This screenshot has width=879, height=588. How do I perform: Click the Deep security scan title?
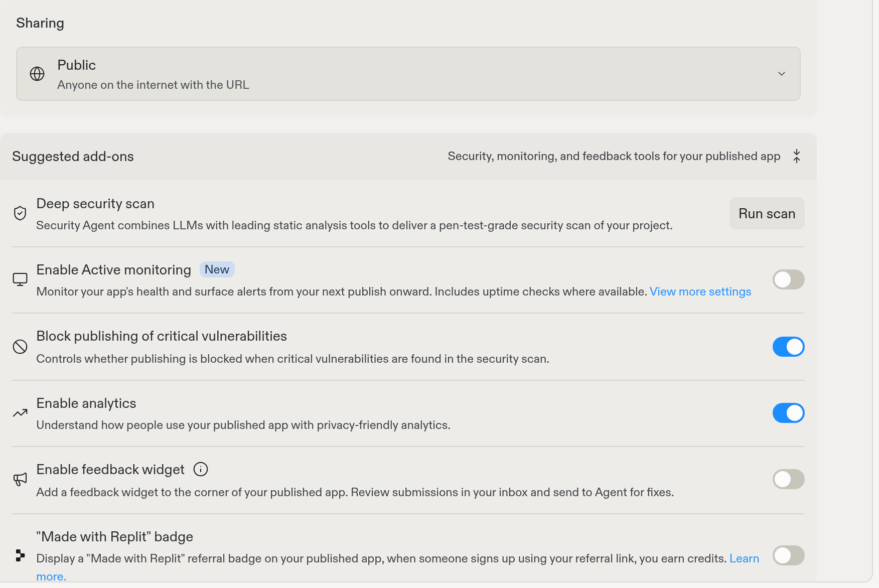click(x=95, y=204)
